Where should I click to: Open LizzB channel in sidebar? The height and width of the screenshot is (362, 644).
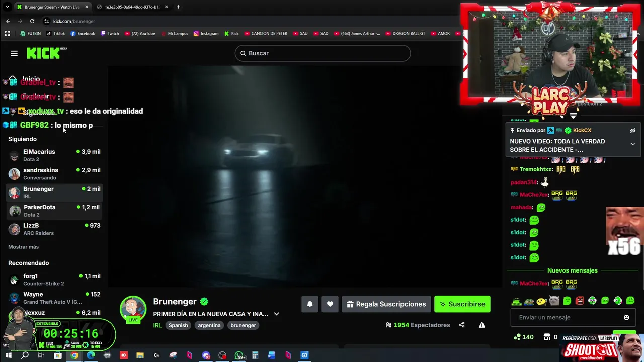point(54,229)
